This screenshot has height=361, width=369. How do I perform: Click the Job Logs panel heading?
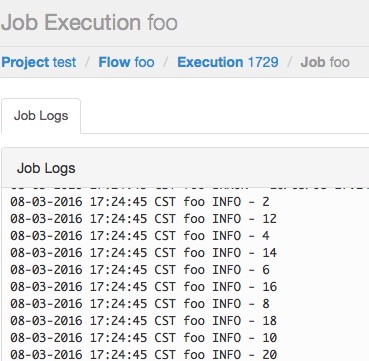tap(46, 168)
